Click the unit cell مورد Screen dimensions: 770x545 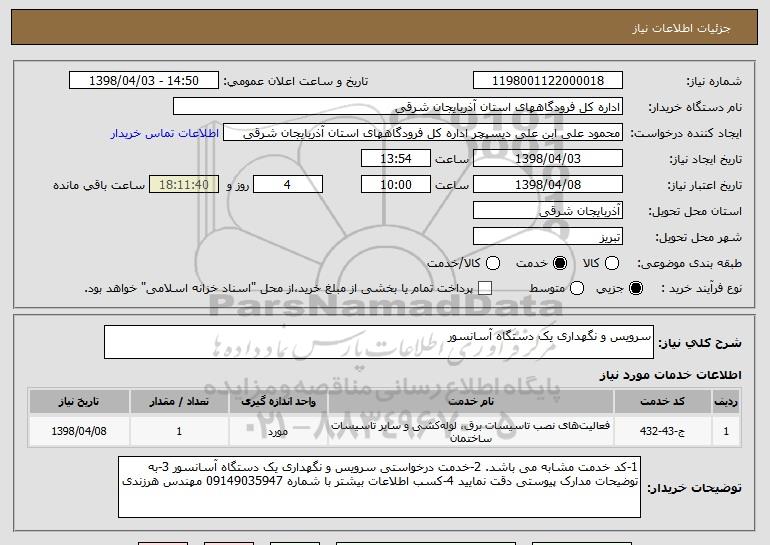pyautogui.click(x=278, y=431)
